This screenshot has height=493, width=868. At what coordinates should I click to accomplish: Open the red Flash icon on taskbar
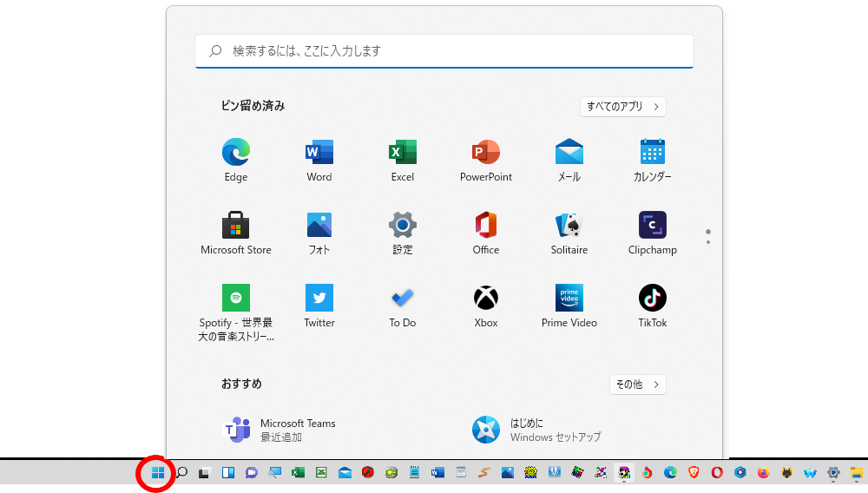coord(368,472)
